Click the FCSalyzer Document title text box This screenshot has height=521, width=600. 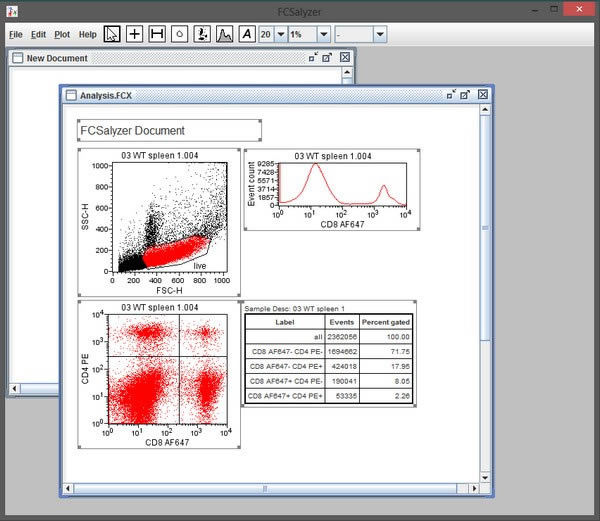pos(169,130)
